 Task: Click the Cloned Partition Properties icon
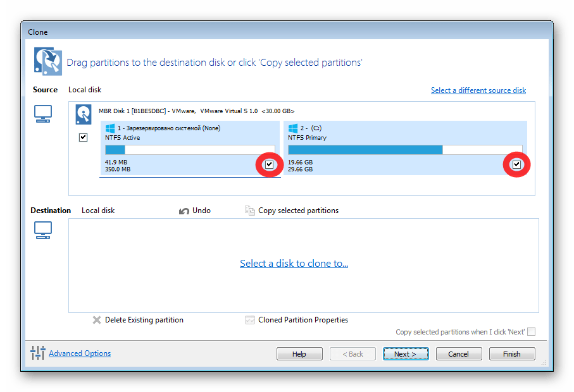pos(249,320)
